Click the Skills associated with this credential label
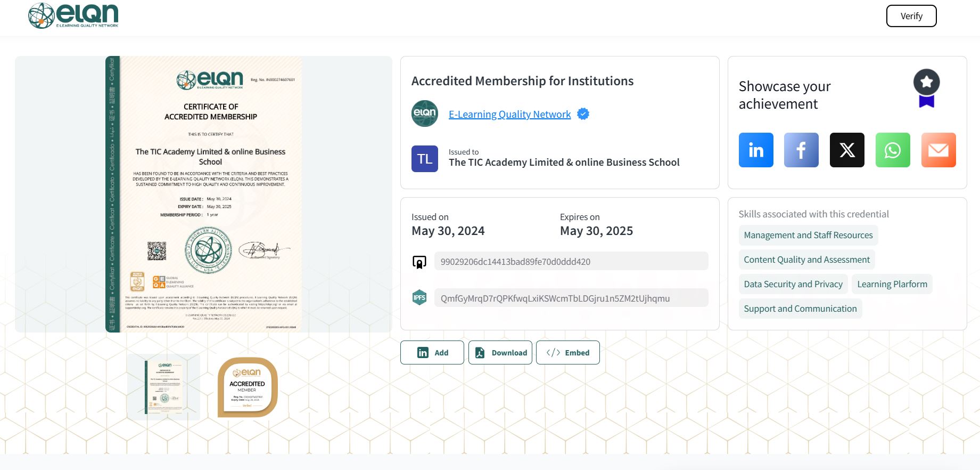This screenshot has height=470, width=980. coord(813,214)
